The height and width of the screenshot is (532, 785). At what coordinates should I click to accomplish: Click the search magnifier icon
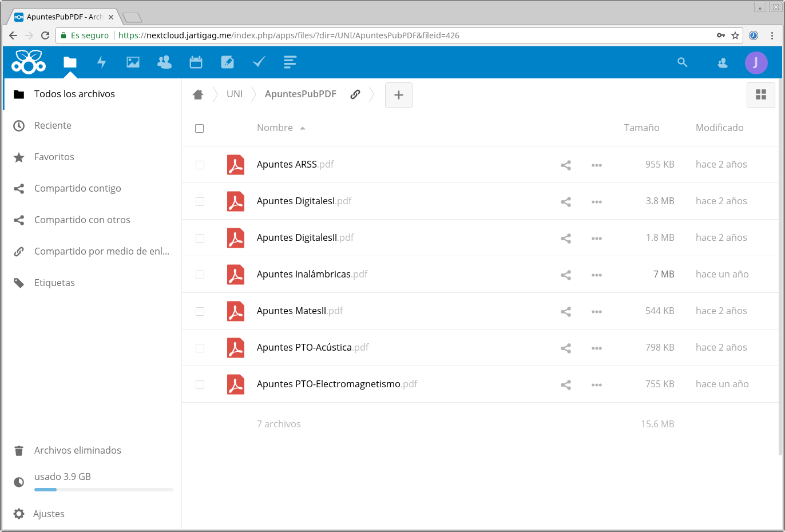tap(682, 62)
